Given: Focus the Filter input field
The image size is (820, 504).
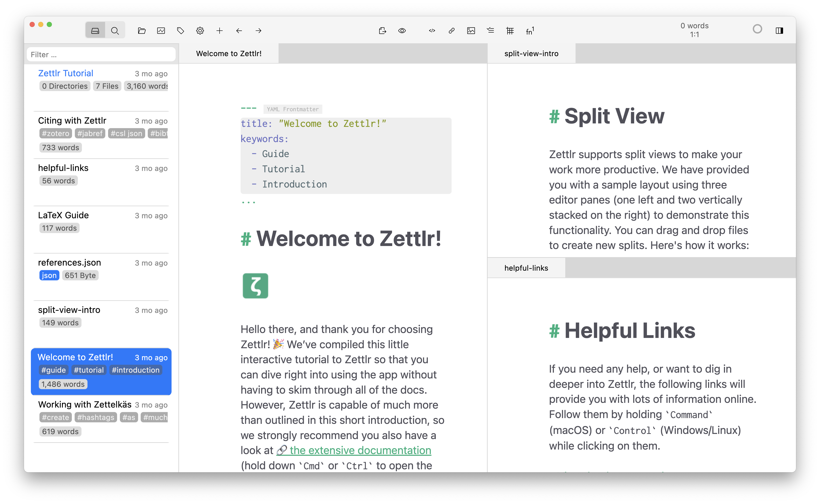Looking at the screenshot, I should point(101,54).
